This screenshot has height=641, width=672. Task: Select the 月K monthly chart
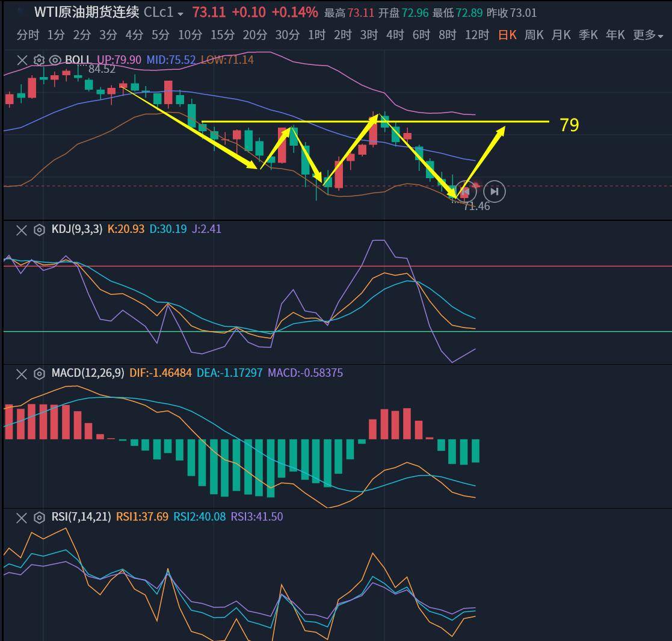click(561, 35)
